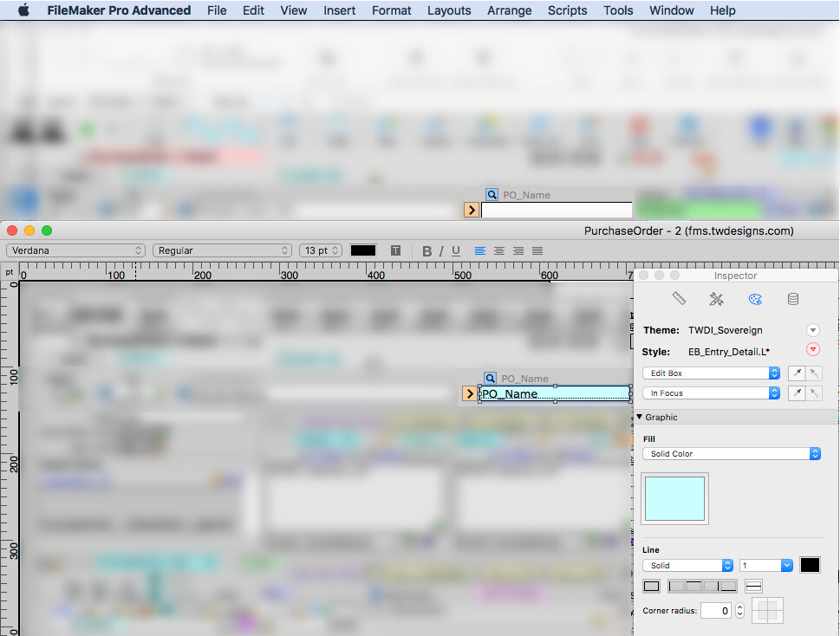Click magnifier icon beside PO_Name in layout window
This screenshot has width=840, height=636.
pos(490,379)
